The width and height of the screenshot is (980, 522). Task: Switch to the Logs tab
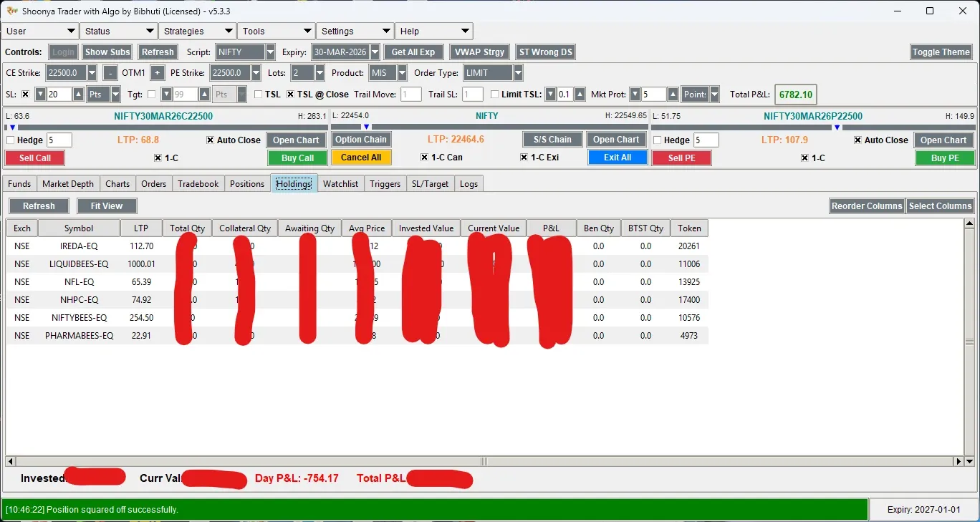click(x=469, y=184)
